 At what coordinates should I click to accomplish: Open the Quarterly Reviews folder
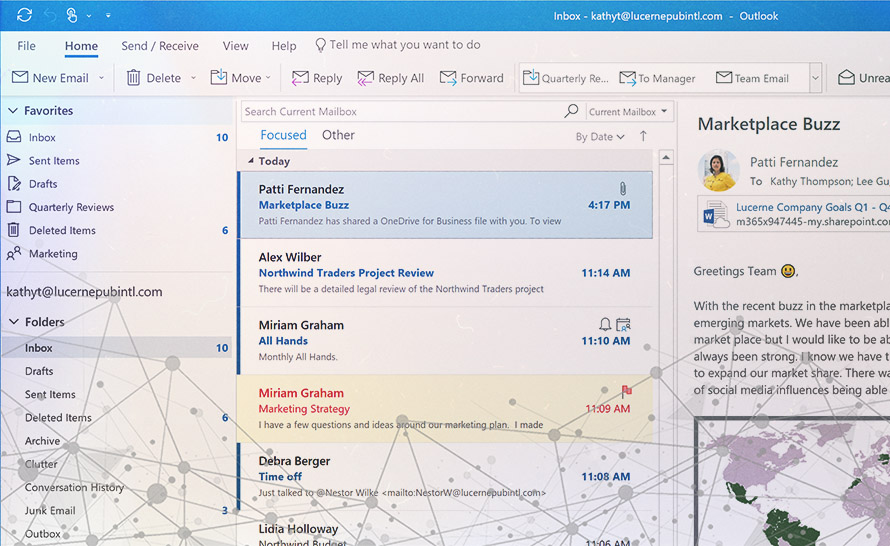click(116, 207)
